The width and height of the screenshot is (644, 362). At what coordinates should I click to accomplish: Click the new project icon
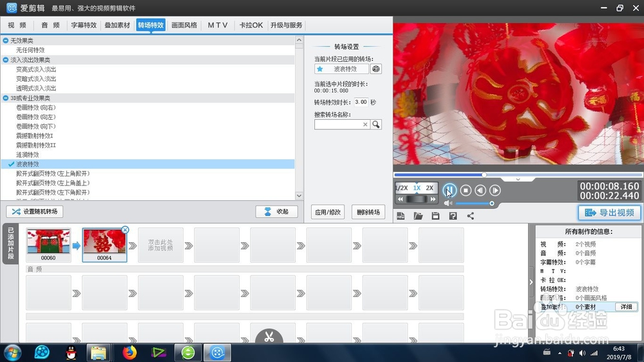click(401, 216)
